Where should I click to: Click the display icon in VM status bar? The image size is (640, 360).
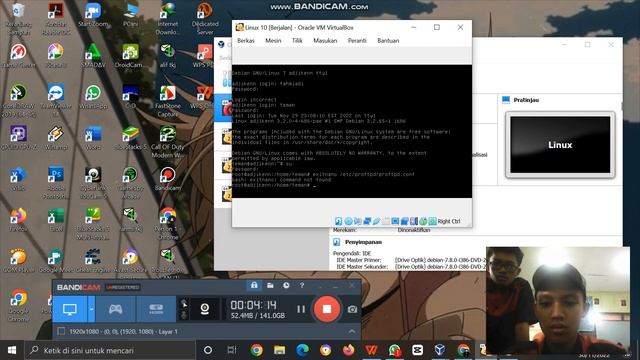click(395, 221)
